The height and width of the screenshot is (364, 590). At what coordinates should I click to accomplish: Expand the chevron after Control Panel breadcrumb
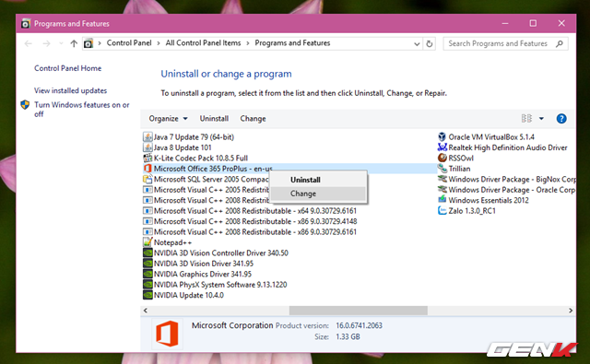(158, 43)
